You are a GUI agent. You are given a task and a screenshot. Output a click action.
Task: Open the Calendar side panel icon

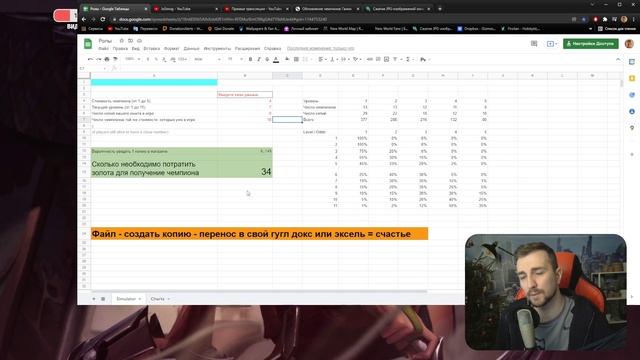pos(632,62)
